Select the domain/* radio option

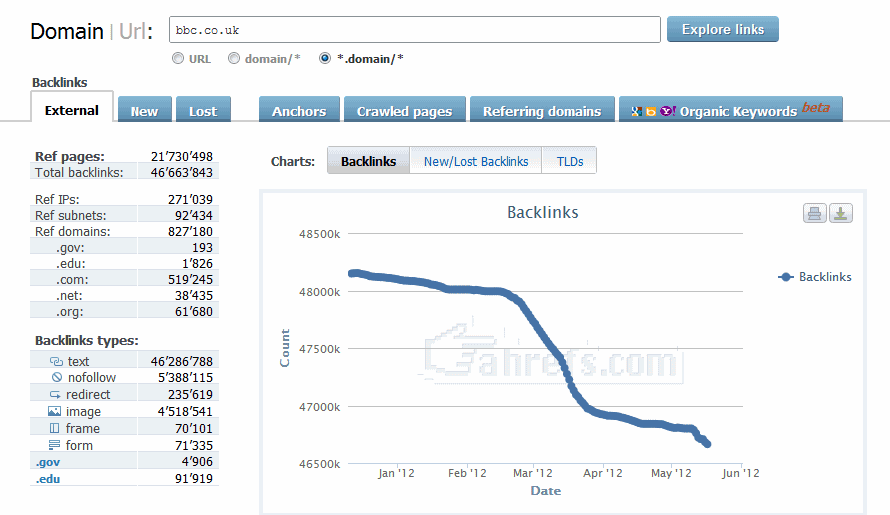click(234, 58)
